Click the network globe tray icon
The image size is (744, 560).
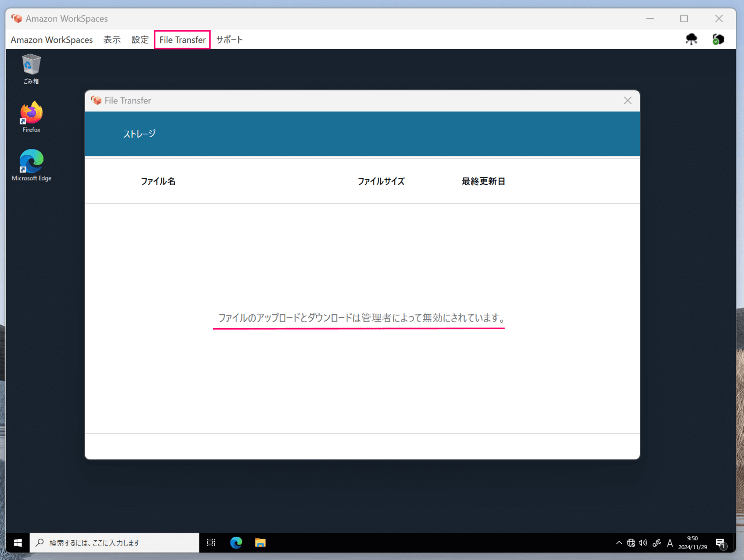click(x=631, y=543)
